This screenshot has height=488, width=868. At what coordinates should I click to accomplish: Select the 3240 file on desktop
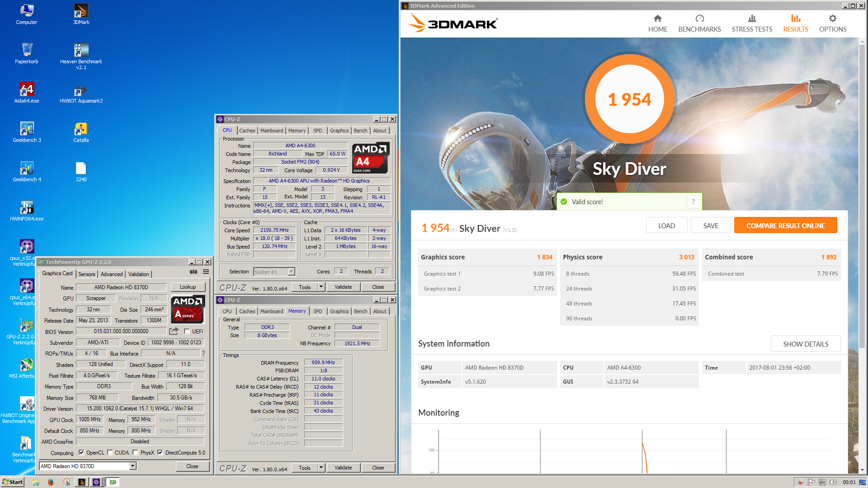(x=81, y=171)
